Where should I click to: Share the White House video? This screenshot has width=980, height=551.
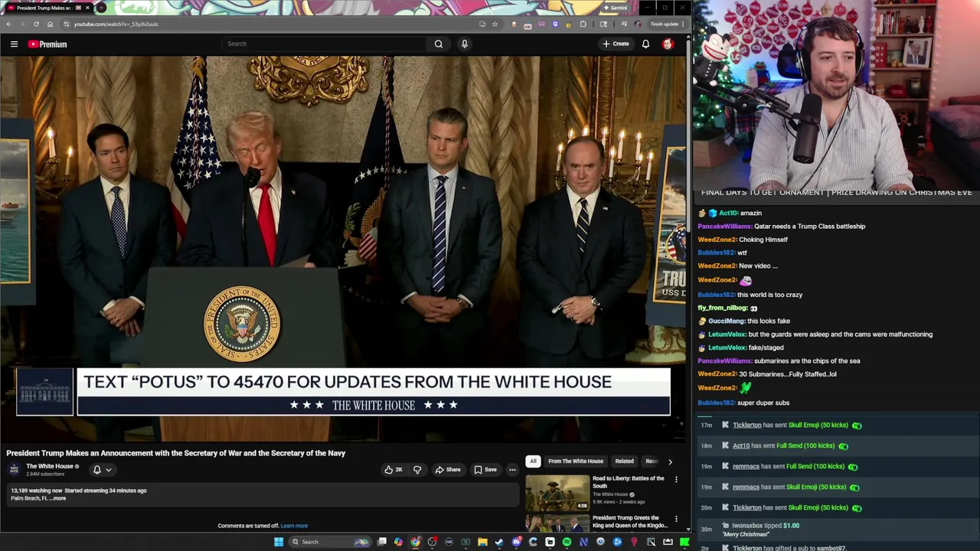tap(448, 470)
